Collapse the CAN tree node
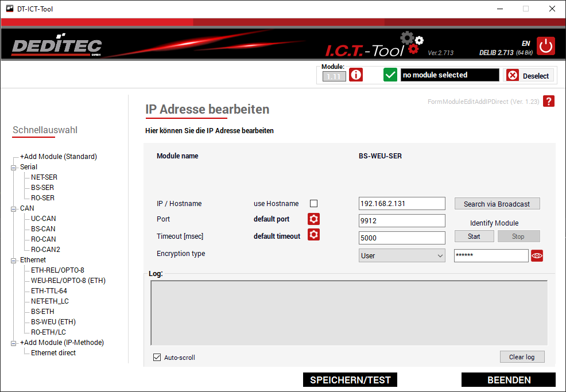This screenshot has width=566, height=392. tap(14, 208)
